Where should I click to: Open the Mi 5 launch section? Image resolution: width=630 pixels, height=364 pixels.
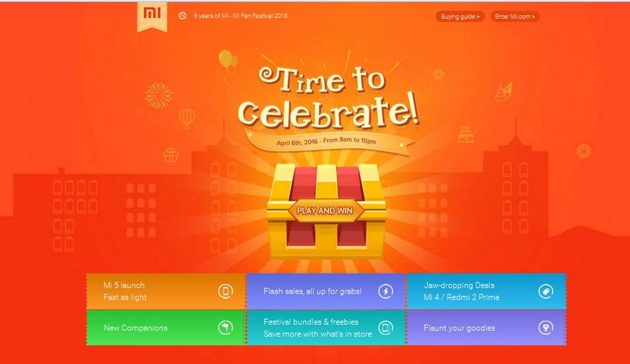click(166, 291)
